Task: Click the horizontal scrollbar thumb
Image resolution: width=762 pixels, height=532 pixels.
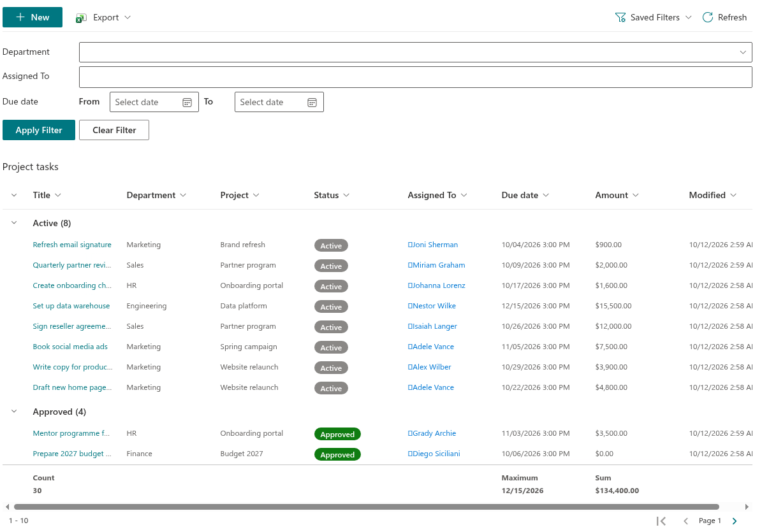Action: (367, 507)
